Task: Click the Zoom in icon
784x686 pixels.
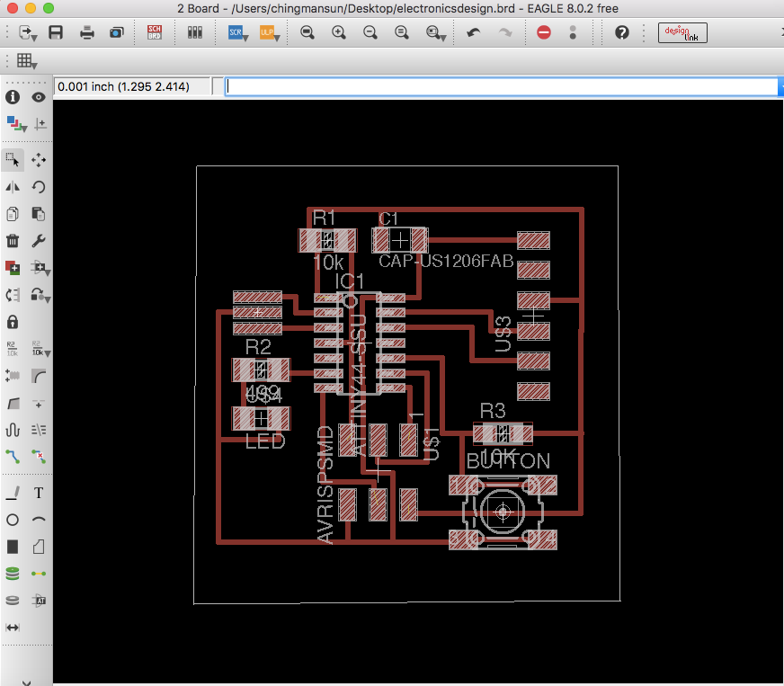Action: tap(338, 32)
